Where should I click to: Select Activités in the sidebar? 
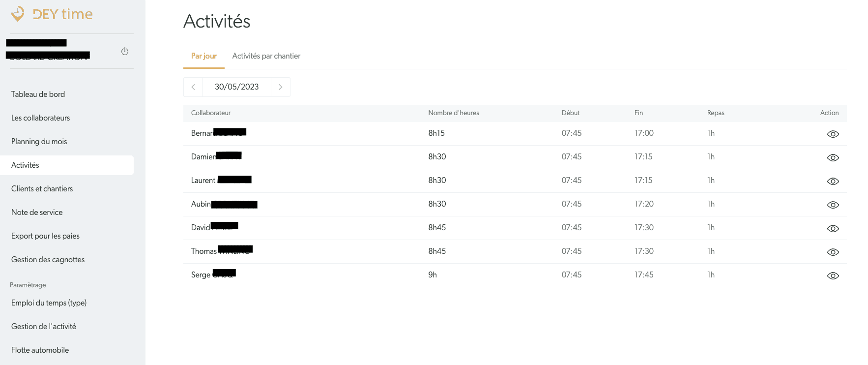(67, 165)
